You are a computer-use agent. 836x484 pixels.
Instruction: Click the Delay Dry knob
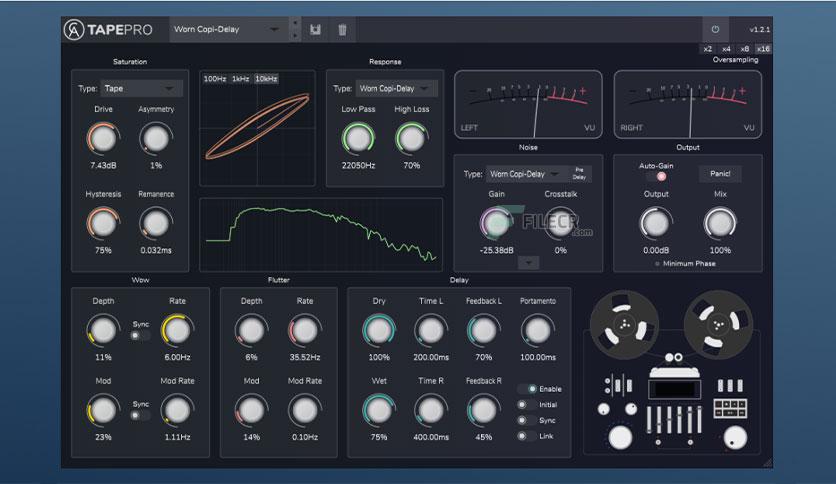click(379, 330)
